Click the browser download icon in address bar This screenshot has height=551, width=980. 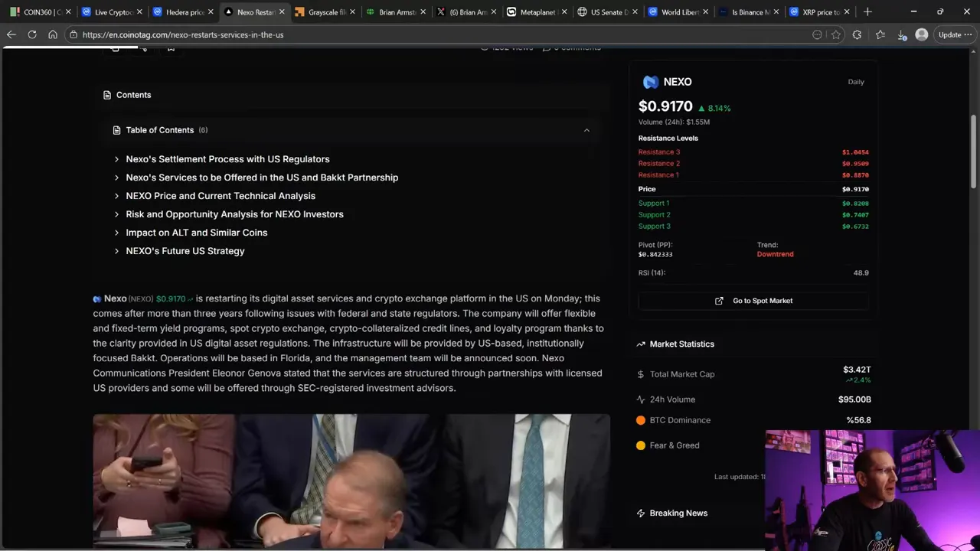coord(901,34)
